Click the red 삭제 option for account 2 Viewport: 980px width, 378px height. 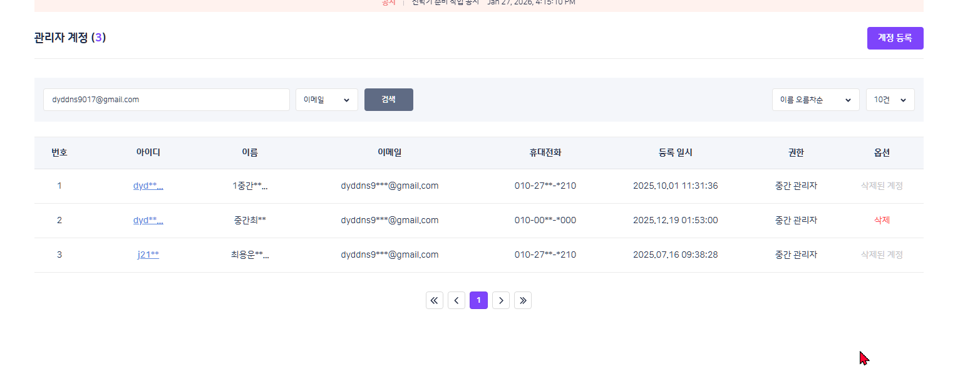click(882, 220)
